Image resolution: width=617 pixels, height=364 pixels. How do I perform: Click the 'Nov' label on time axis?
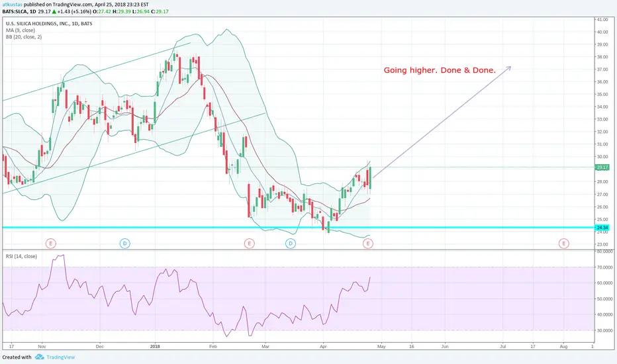coord(42,347)
